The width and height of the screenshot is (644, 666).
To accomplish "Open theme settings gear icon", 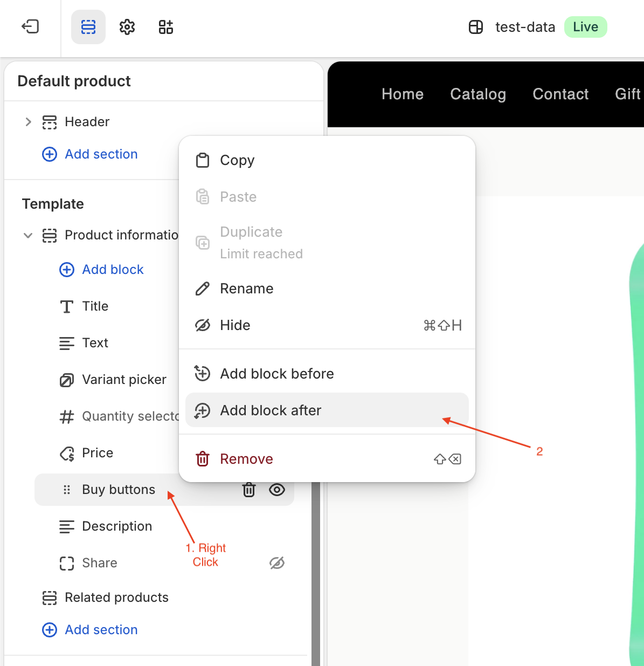I will (127, 27).
